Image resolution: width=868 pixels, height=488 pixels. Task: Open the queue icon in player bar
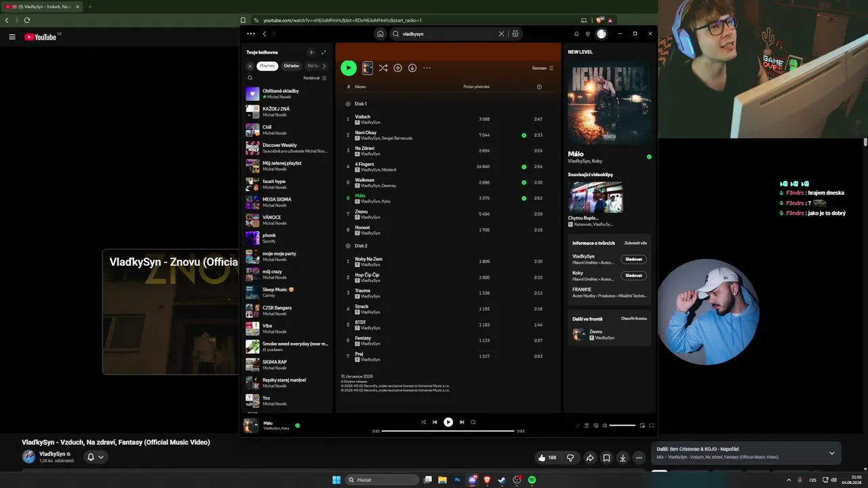click(587, 426)
